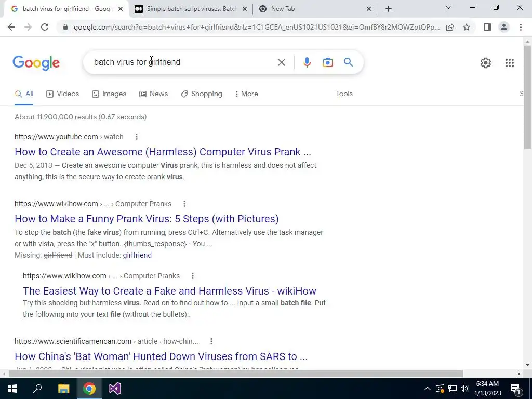
Task: Click the forward navigation arrow
Action: [28, 27]
